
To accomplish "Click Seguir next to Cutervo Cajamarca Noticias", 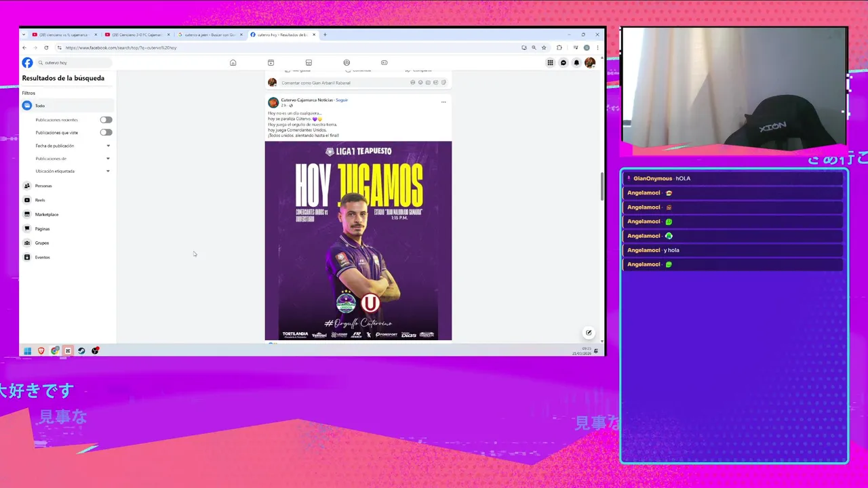I will pyautogui.click(x=342, y=100).
